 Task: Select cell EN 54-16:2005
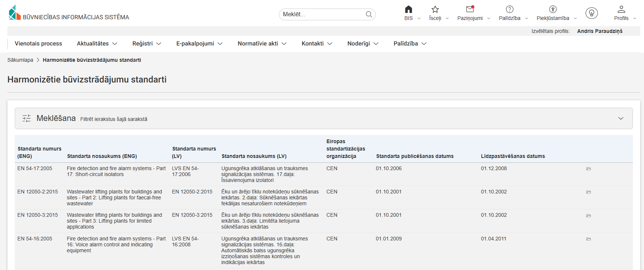35,239
